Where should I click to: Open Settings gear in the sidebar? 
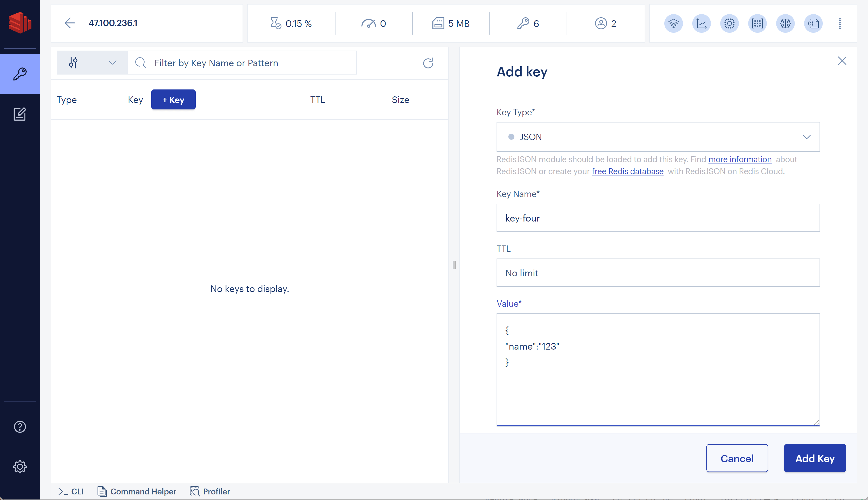tap(20, 466)
